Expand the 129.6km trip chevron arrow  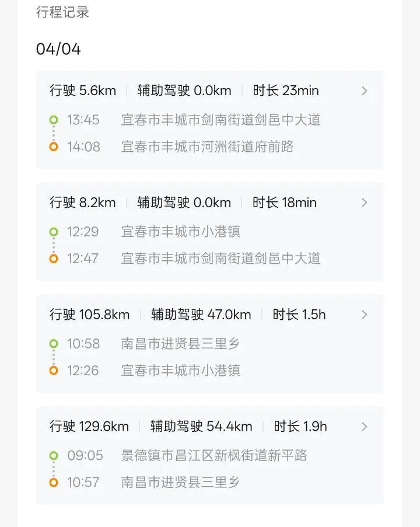tap(365, 427)
